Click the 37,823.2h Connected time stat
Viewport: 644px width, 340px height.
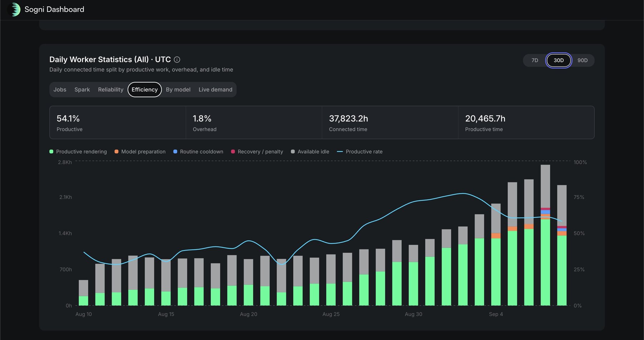[x=390, y=123]
